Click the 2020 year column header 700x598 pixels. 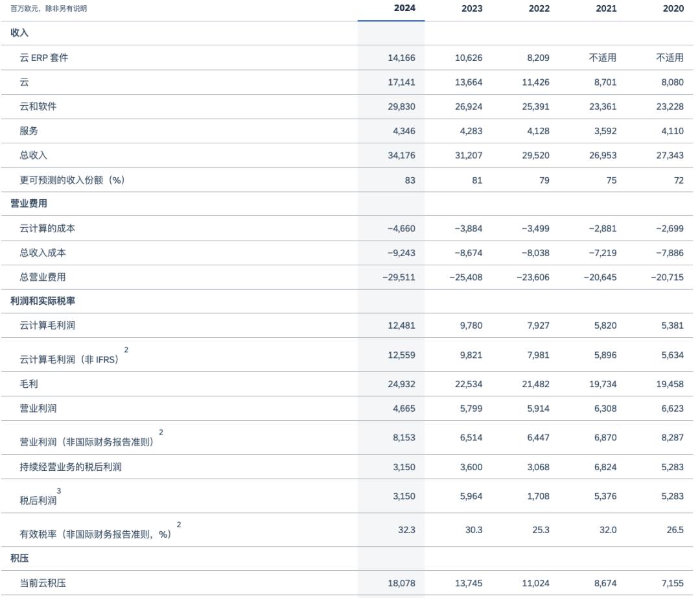[x=673, y=8]
